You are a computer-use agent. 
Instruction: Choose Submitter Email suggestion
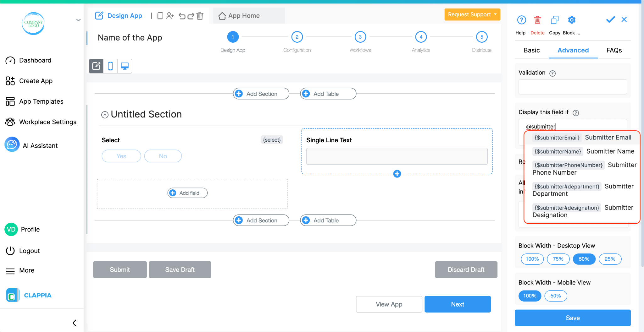coord(582,138)
